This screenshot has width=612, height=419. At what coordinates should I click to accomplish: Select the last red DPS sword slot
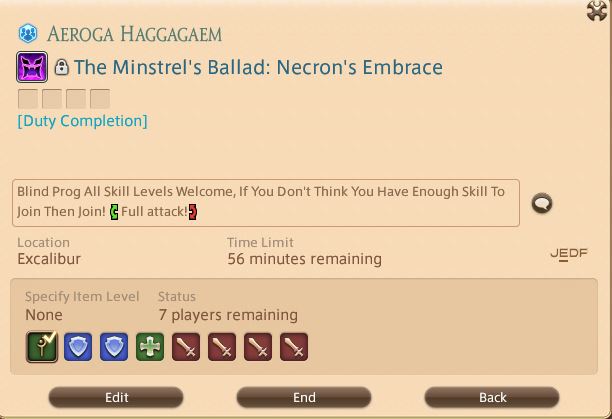(x=294, y=347)
